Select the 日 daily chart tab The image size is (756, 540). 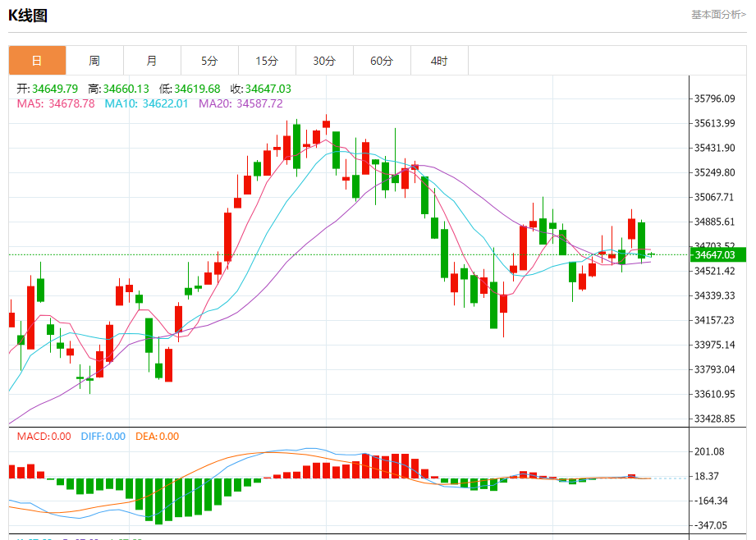(x=37, y=60)
